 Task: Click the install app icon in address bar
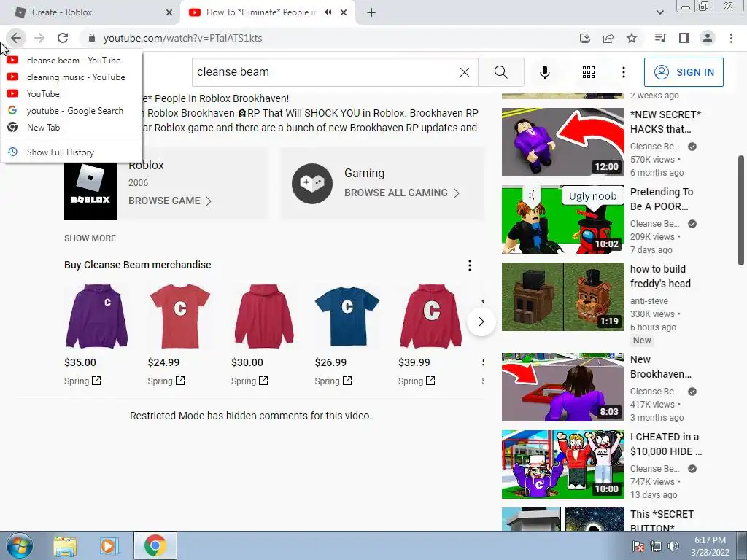click(x=584, y=38)
